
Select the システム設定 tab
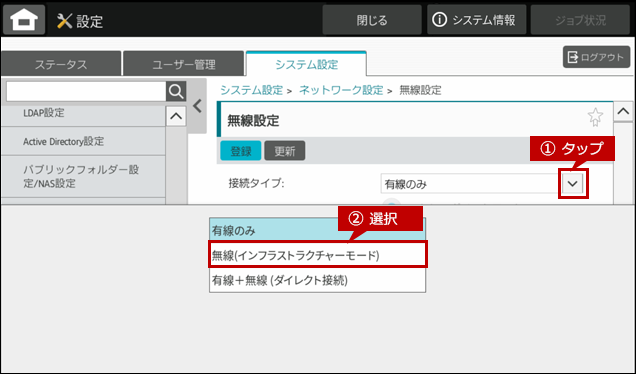click(x=306, y=64)
